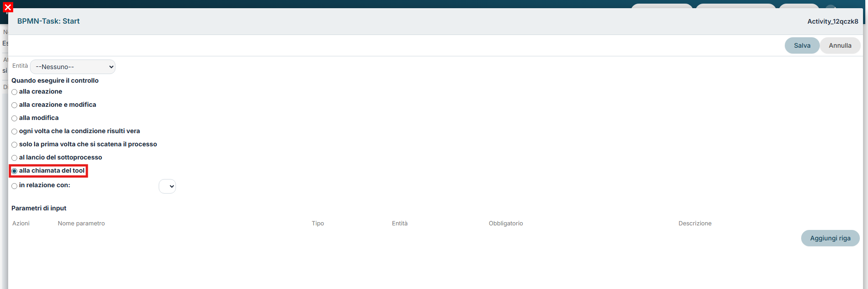Pick 'solo la prima volta che si scatena il processo'

(15, 144)
